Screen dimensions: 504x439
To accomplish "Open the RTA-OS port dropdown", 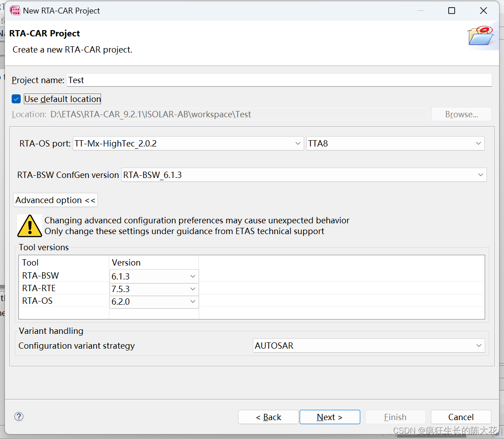I will click(298, 143).
